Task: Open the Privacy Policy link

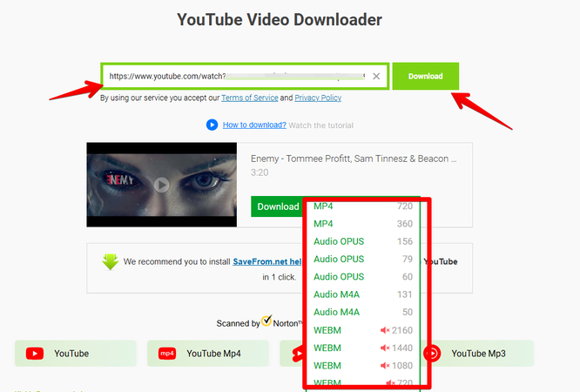Action: [x=318, y=98]
